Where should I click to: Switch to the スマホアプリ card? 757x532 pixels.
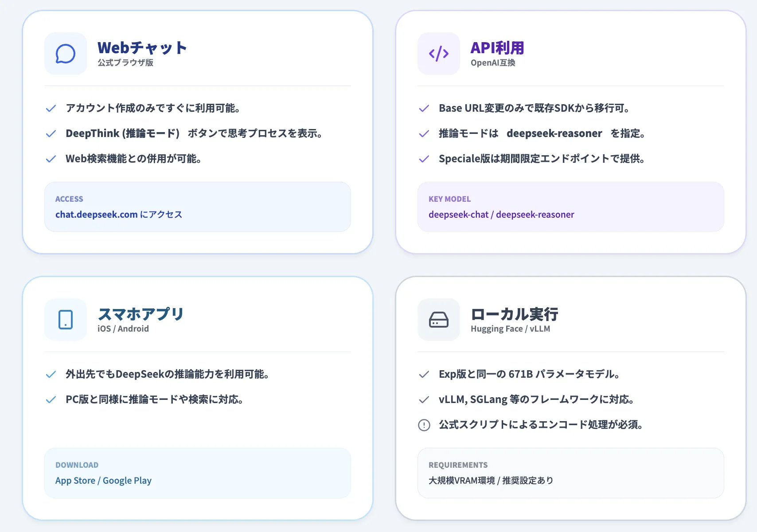[x=197, y=397]
